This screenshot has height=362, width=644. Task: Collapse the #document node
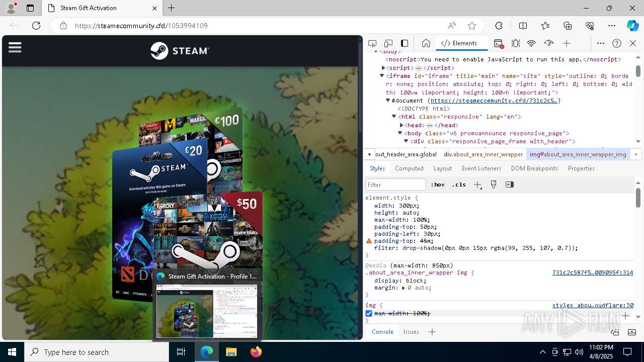tap(388, 100)
